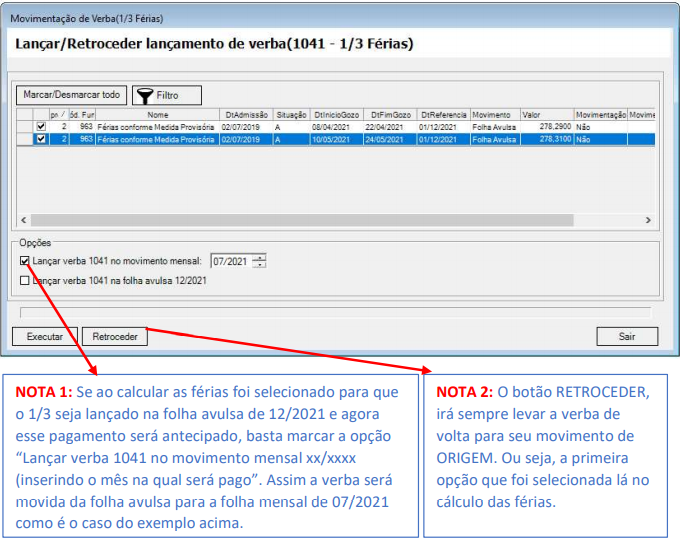Click the row selector of the first row

click(x=25, y=127)
